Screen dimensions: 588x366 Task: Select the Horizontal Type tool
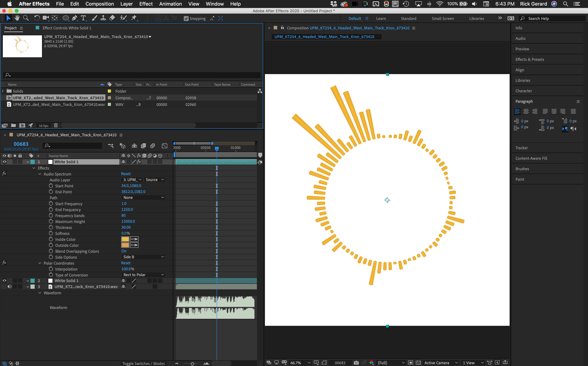83,18
